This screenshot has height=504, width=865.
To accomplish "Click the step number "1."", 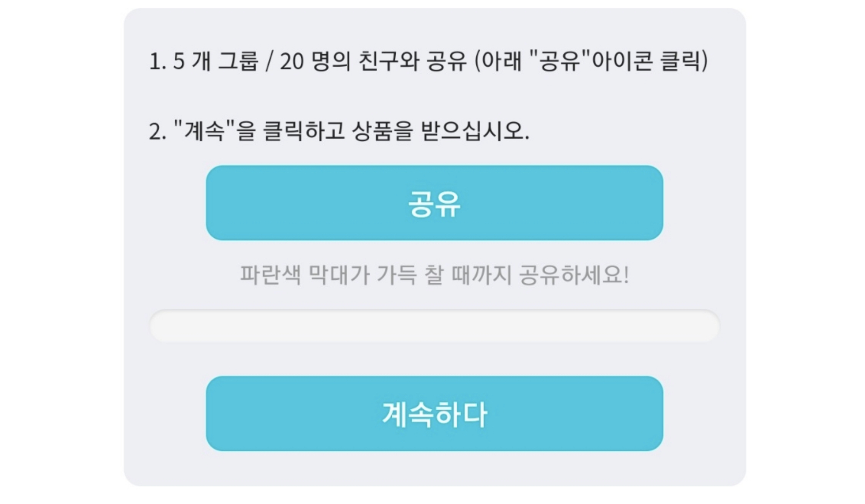I will [157, 62].
